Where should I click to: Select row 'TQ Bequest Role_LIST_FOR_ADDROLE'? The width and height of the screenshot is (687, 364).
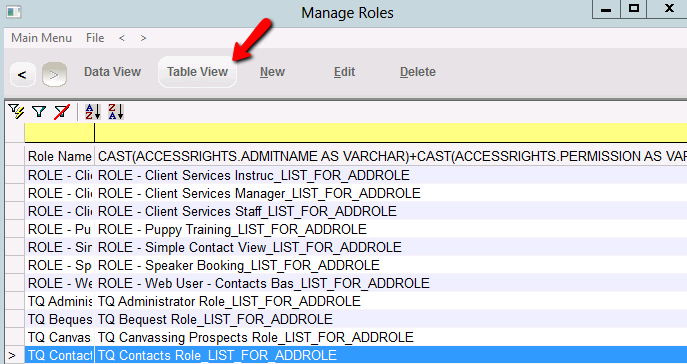[356, 319]
